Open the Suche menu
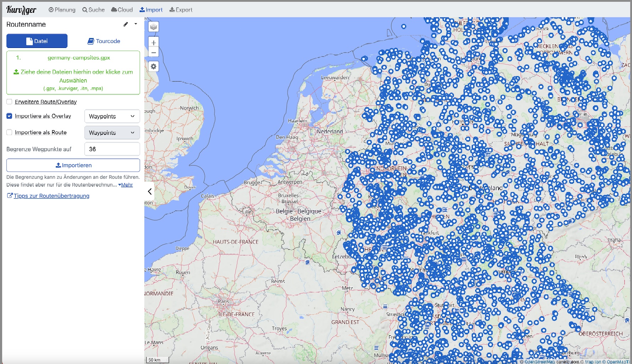Screen dimensions: 632x364 point(93,10)
